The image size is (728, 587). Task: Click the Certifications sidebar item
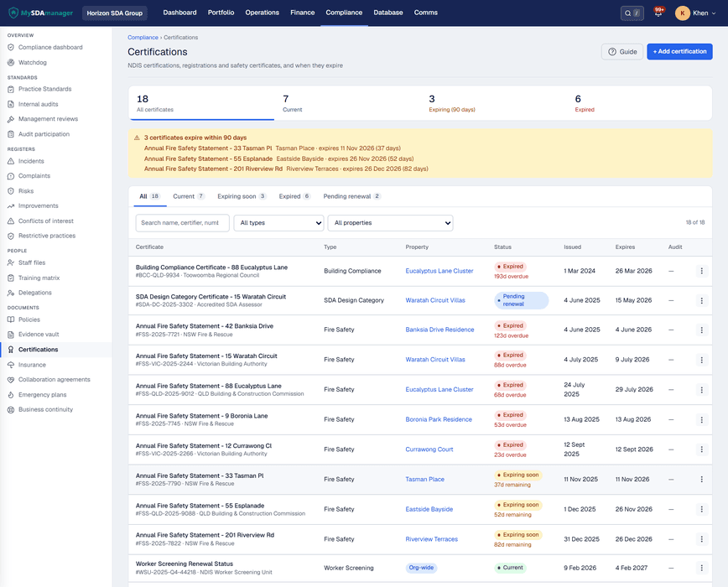(x=56, y=350)
